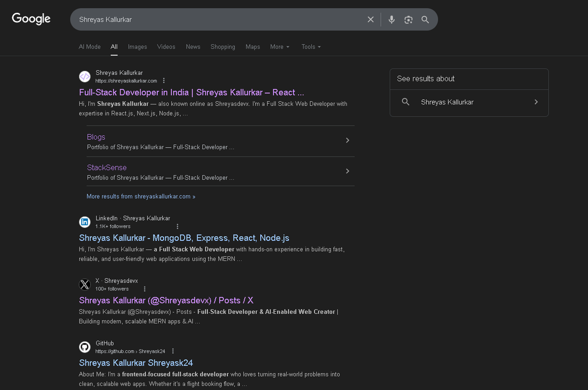Viewport: 588px width, 390px height.
Task: Click the 1.1K+ followers text
Action: (113, 227)
